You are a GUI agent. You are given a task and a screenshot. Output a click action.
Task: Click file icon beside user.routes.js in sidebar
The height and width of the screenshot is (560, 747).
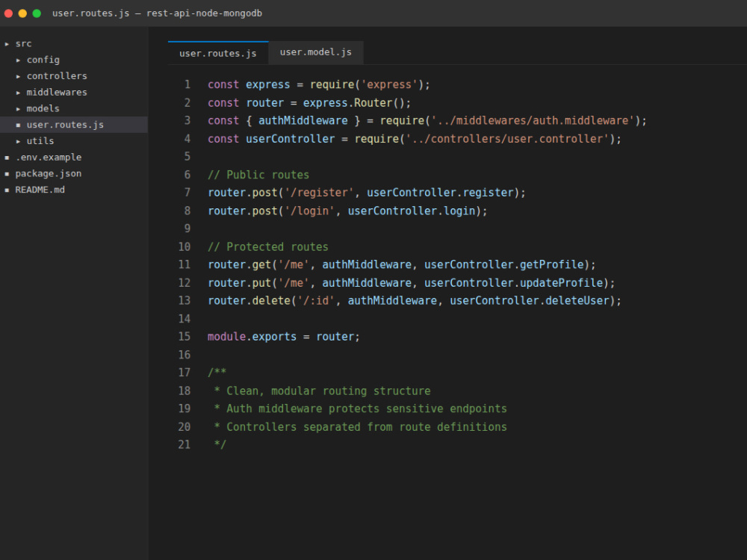pyautogui.click(x=18, y=125)
